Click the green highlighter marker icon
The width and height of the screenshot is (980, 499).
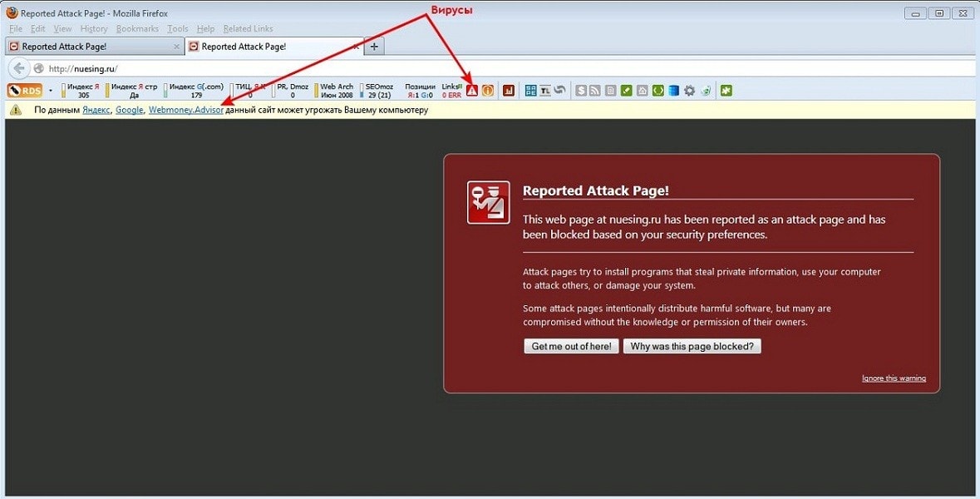click(x=626, y=91)
